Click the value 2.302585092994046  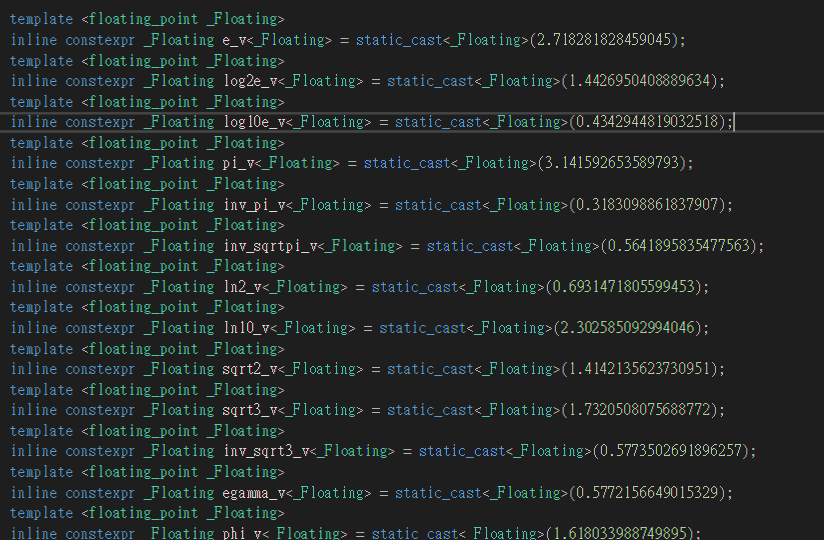click(628, 327)
